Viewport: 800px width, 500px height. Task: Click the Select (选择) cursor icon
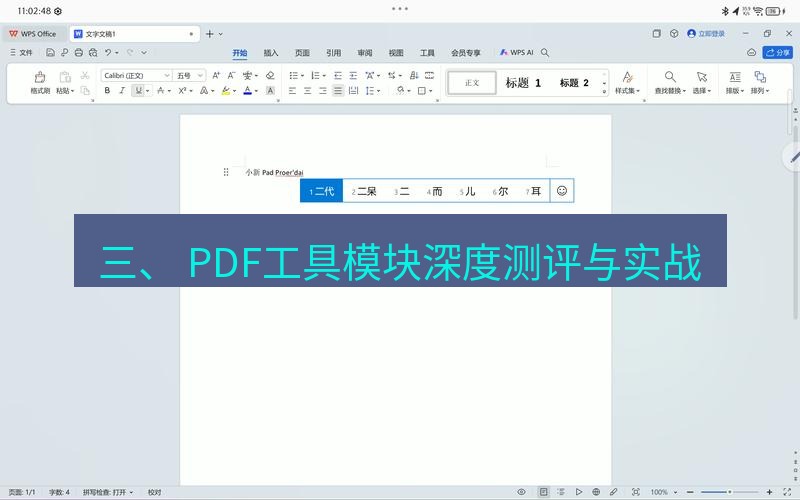(702, 77)
